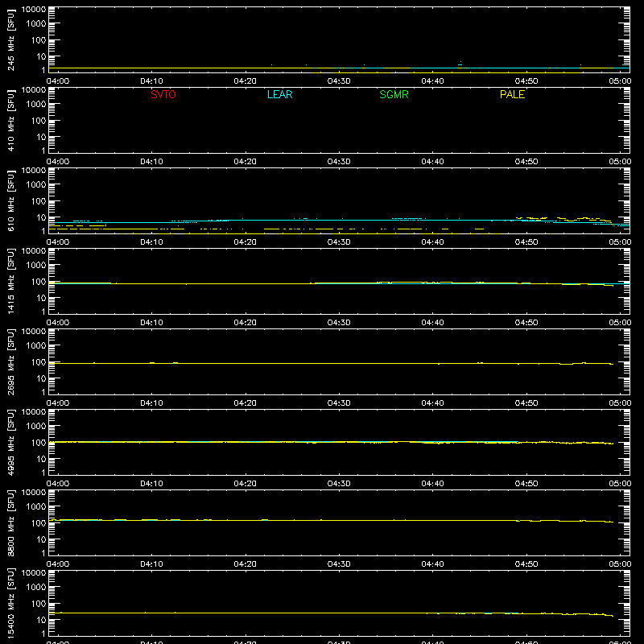Select the 410 MHz [SFU] axis title
The width and height of the screenshot is (644, 644).
coord(10,120)
